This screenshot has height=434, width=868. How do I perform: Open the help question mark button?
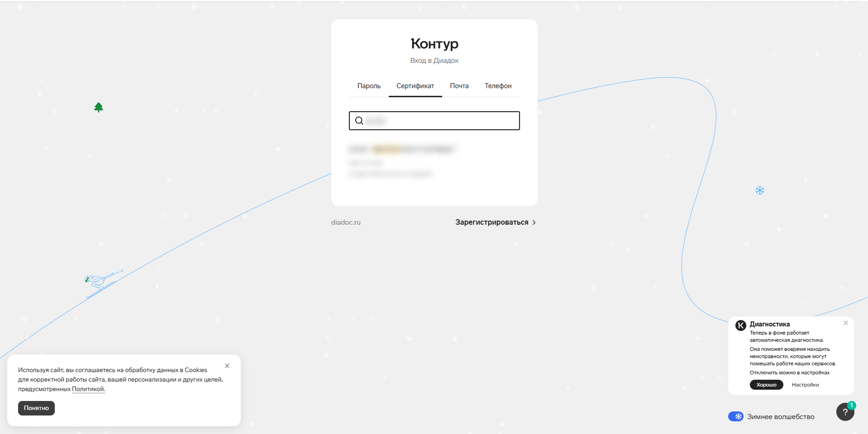click(844, 412)
